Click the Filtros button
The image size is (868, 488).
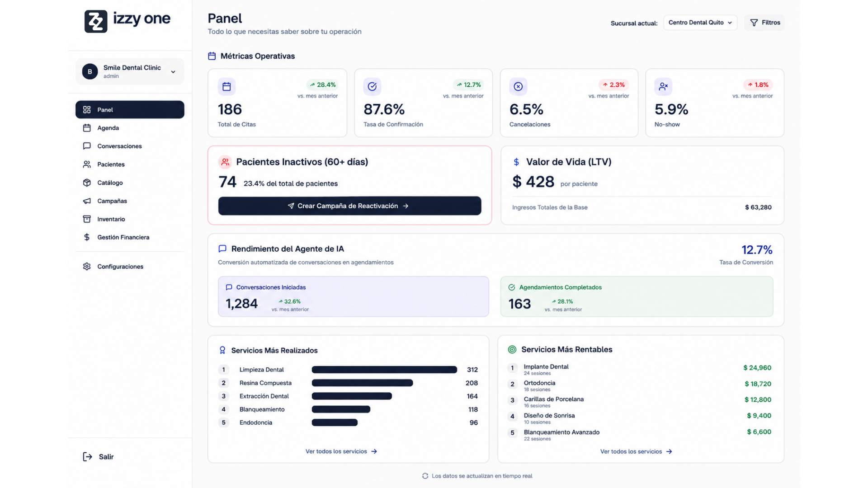[x=764, y=23]
